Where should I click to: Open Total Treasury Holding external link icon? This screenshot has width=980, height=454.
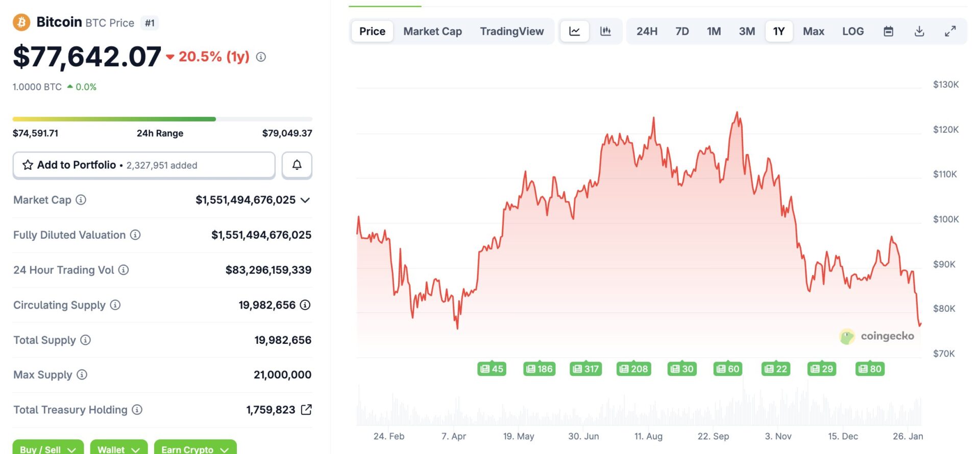point(306,410)
